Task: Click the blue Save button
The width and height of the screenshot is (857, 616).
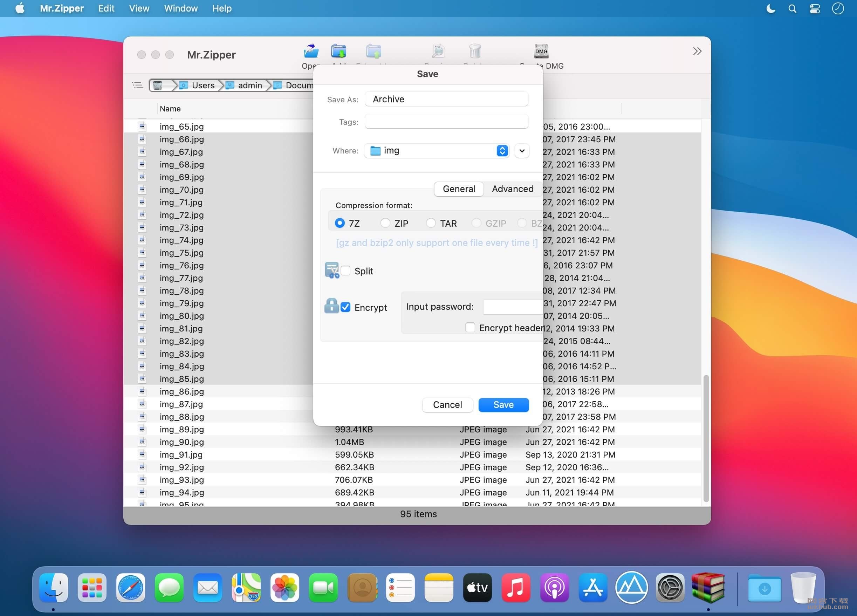Action: [x=503, y=405]
